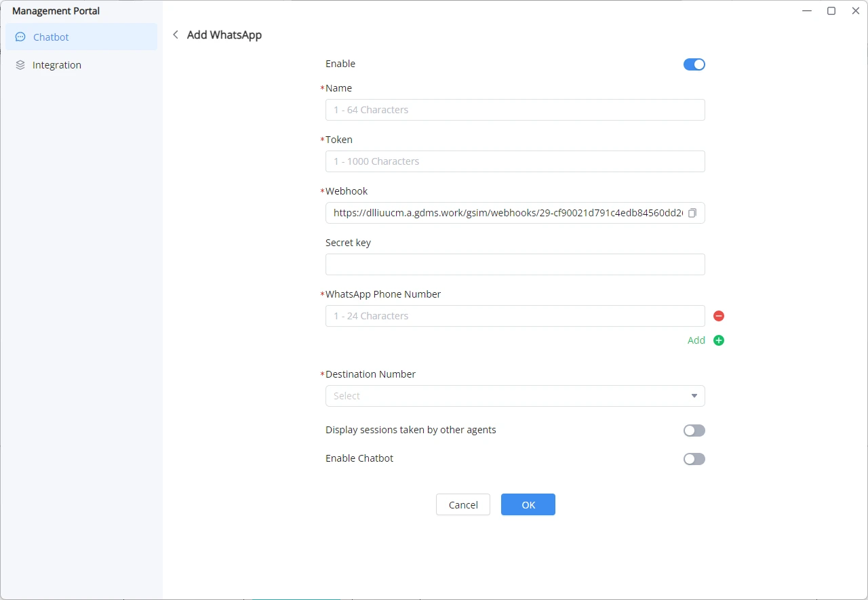868x600 pixels.
Task: Switch on Enable Chatbot toggle
Action: tap(694, 459)
